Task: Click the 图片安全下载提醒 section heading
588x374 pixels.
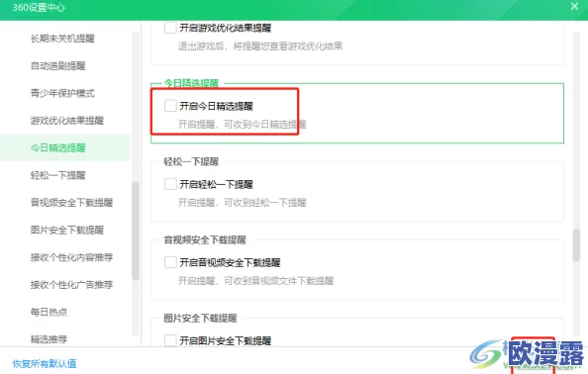Action: point(200,319)
